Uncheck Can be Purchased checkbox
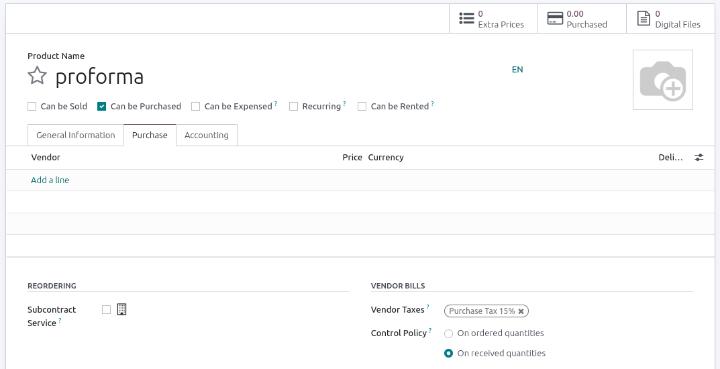This screenshot has height=369, width=720. (101, 106)
